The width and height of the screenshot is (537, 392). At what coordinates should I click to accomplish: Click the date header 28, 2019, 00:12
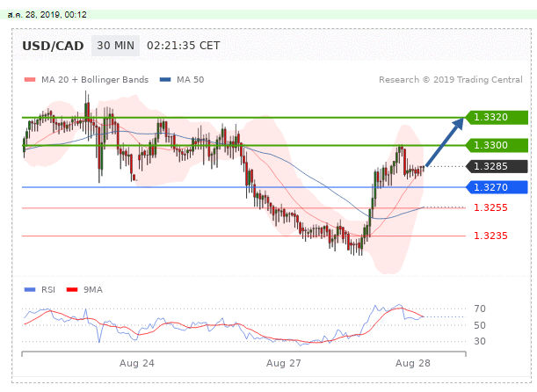pos(47,15)
